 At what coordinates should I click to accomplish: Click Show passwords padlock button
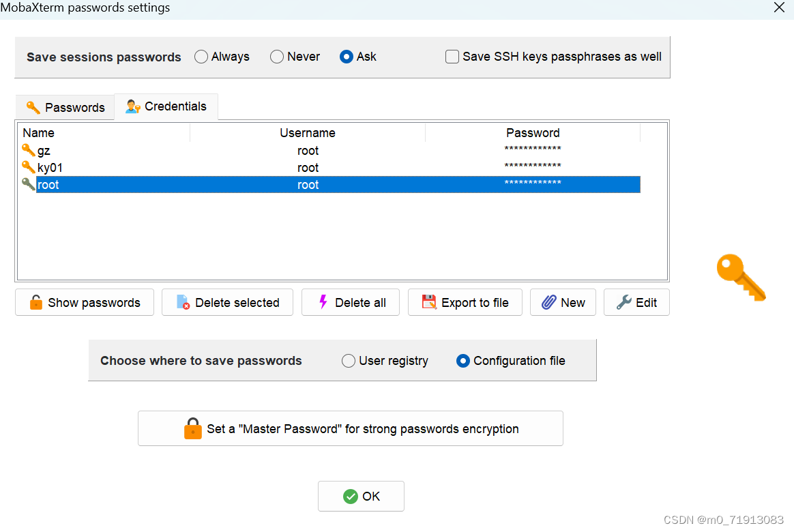pos(85,303)
